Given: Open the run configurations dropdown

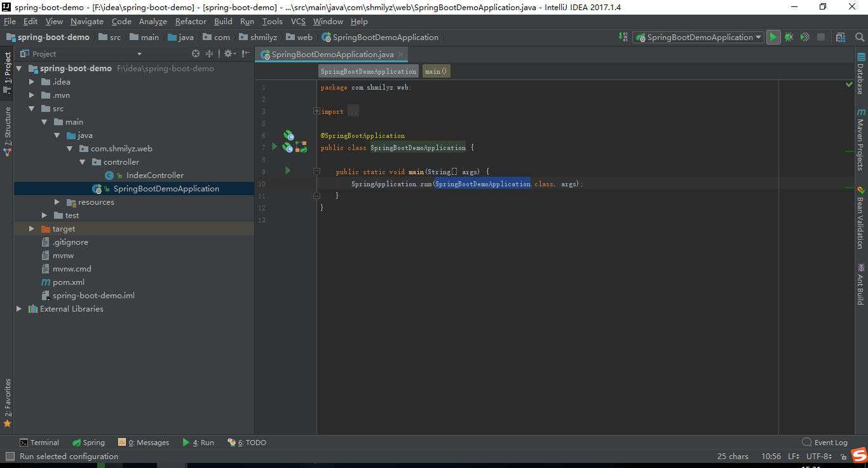Looking at the screenshot, I should (698, 37).
